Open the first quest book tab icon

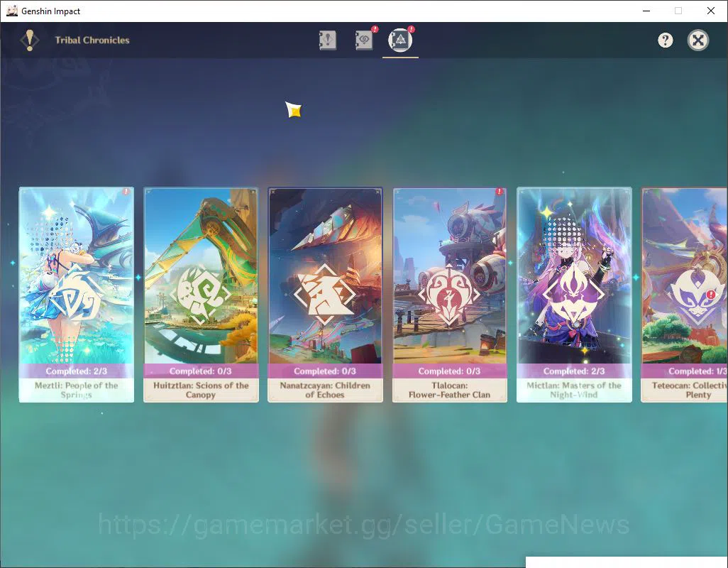pyautogui.click(x=327, y=40)
